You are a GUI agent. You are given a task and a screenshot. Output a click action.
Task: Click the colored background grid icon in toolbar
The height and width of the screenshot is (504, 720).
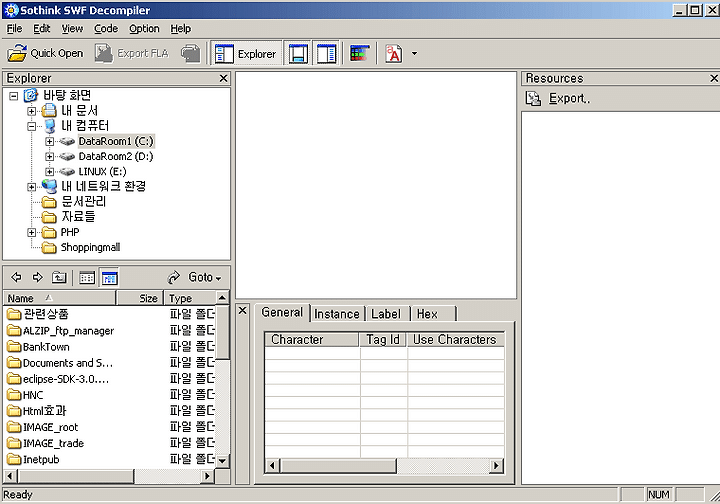(x=360, y=53)
